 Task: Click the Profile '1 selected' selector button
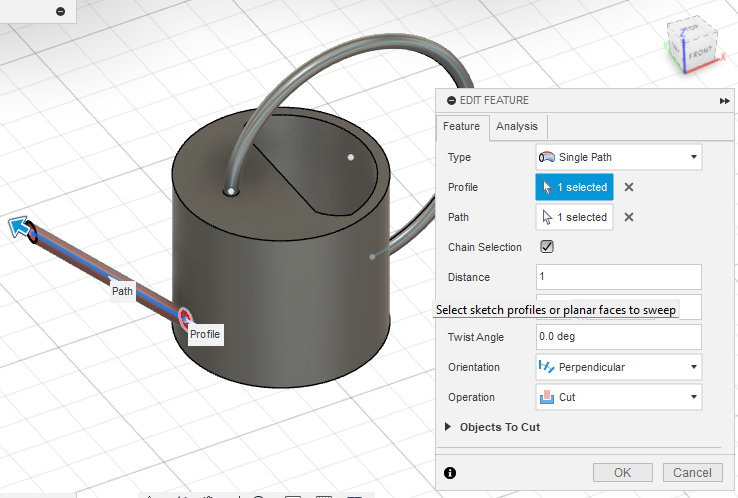click(x=574, y=187)
